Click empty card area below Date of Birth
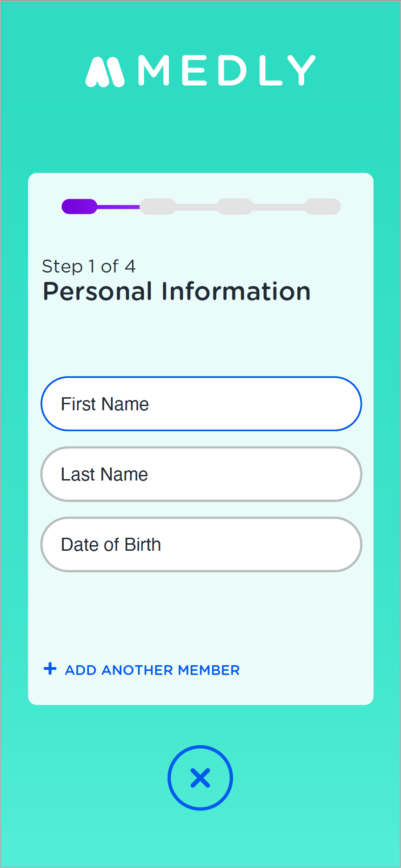401x868 pixels. pyautogui.click(x=201, y=609)
